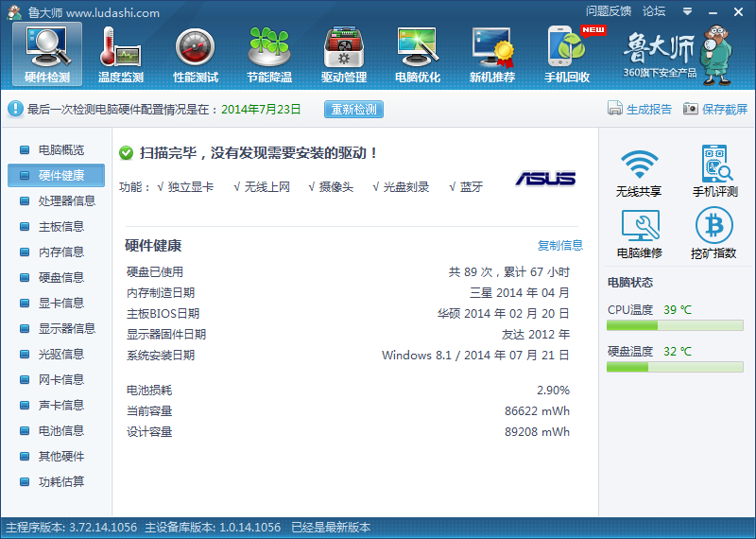Select 电脑概览 in sidebar

pos(56,150)
